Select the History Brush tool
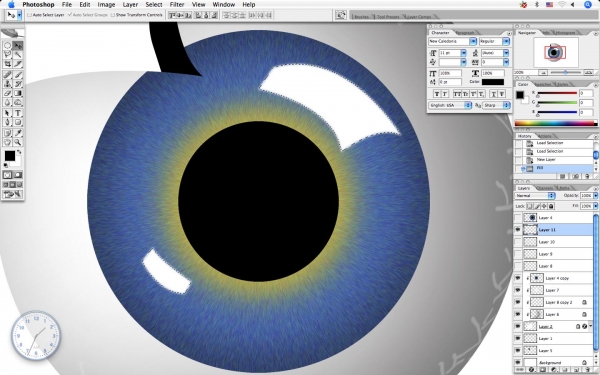The image size is (600, 375). tap(18, 84)
